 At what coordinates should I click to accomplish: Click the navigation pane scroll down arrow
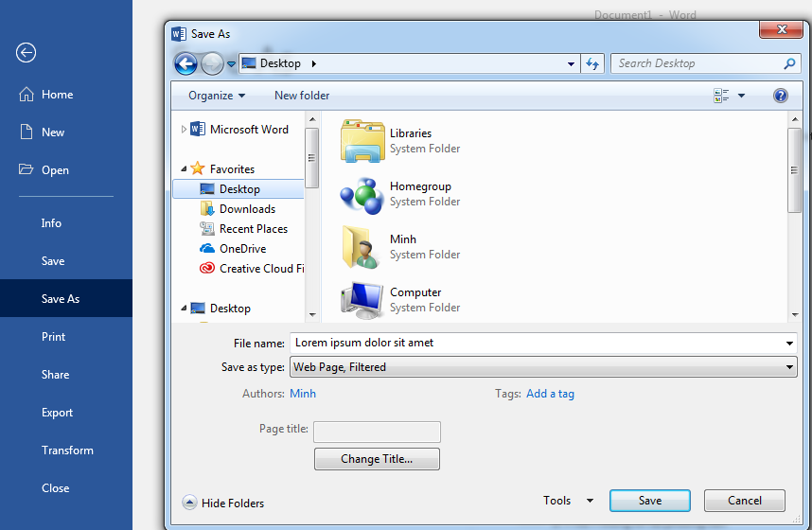(x=312, y=314)
